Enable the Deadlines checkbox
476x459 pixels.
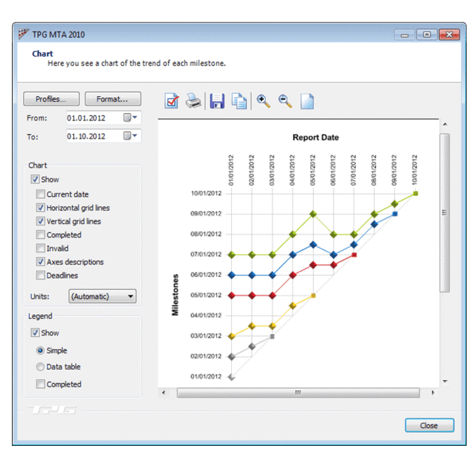pos(41,276)
